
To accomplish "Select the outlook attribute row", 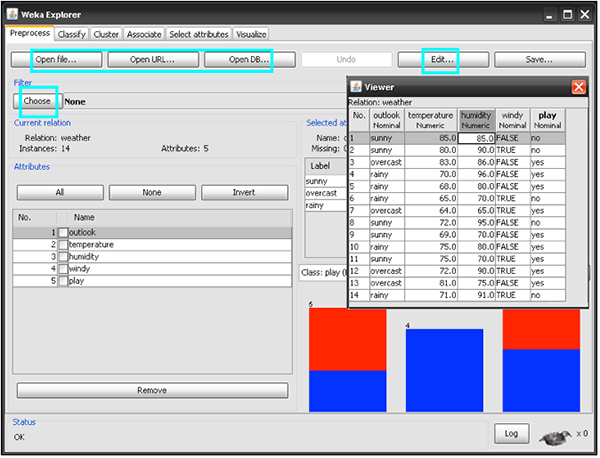I will click(152, 233).
